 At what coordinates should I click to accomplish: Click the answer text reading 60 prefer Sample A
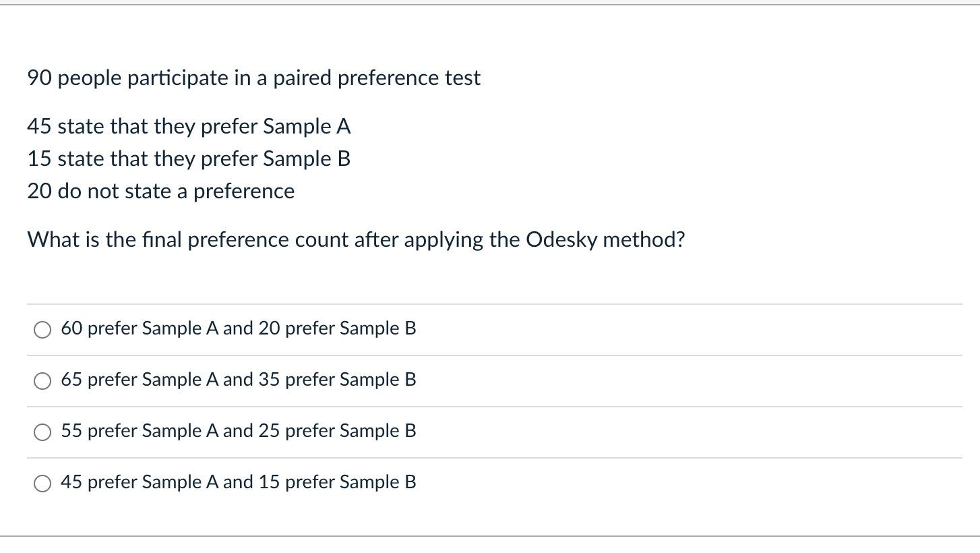239,329
